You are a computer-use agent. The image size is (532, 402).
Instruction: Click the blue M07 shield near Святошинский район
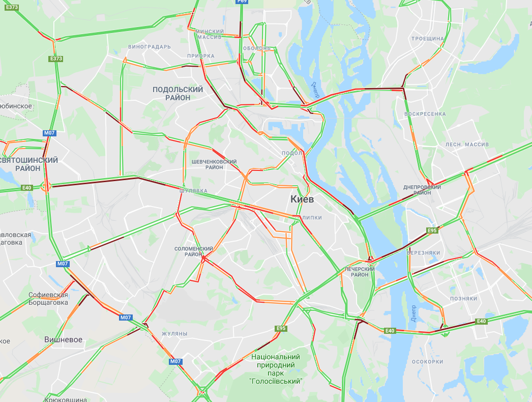coord(49,133)
